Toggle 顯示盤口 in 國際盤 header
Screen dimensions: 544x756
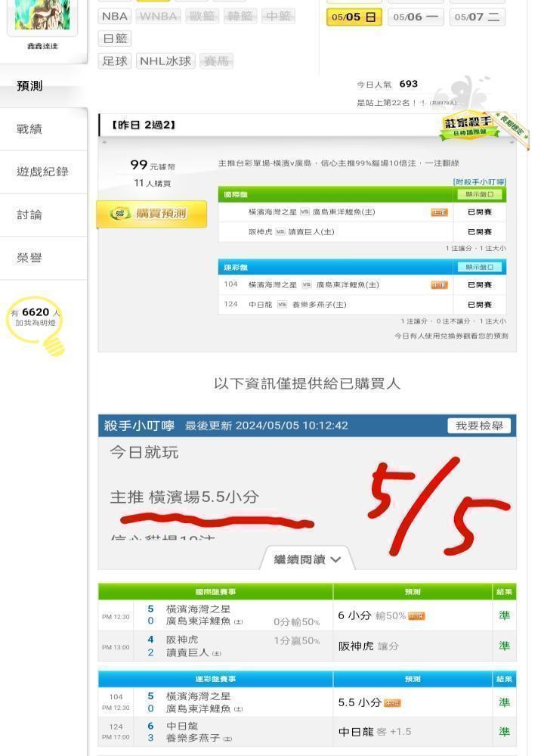point(480,194)
